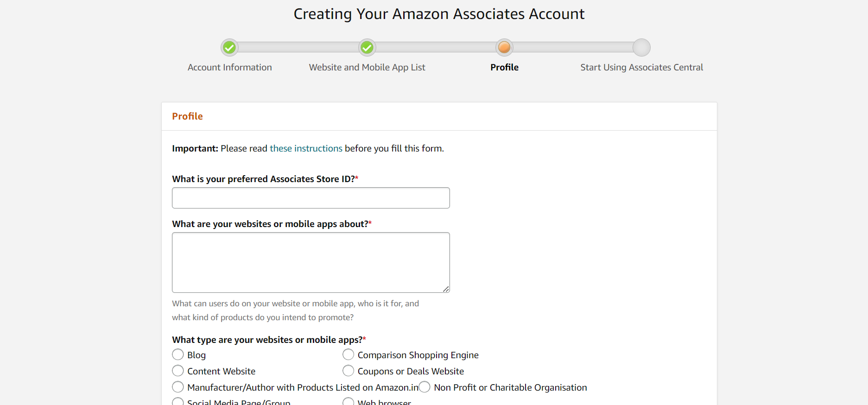
Task: Open the these instructions link
Action: tap(306, 148)
